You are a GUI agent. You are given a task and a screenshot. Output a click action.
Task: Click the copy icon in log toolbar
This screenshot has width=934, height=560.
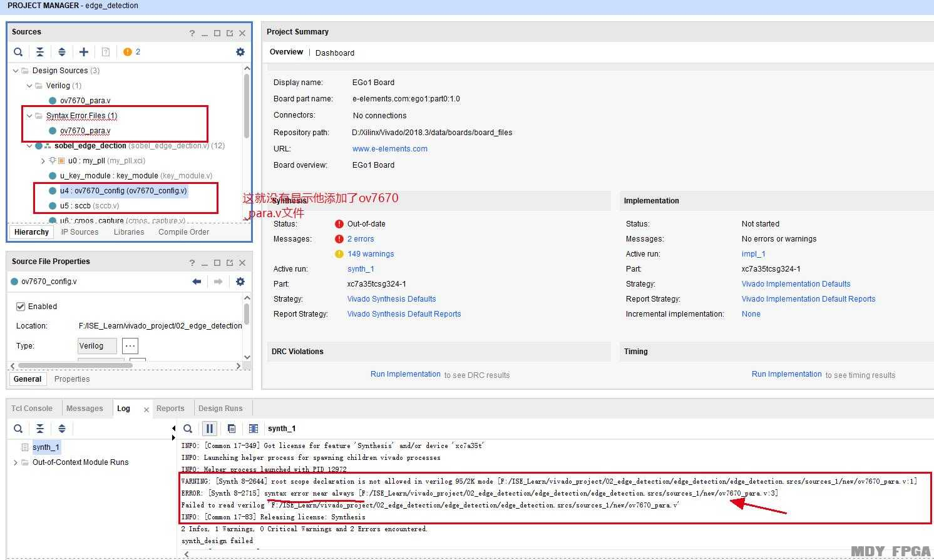tap(232, 429)
